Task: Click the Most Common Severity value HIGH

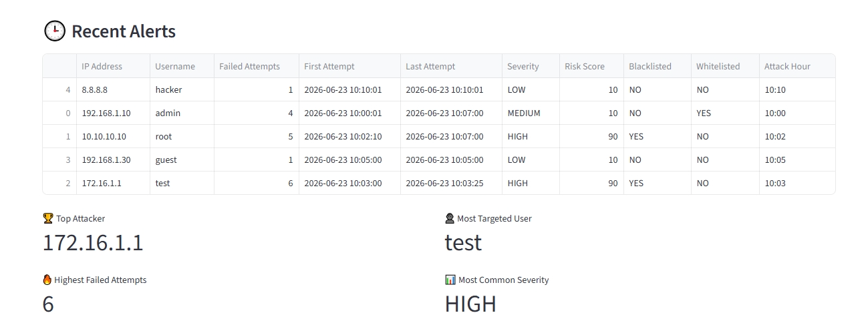Action: 470,304
